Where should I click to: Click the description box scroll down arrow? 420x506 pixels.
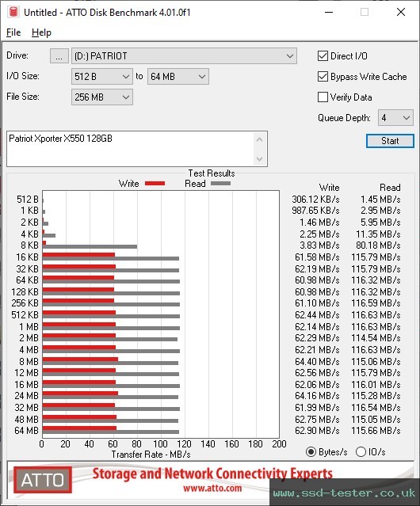[260, 158]
